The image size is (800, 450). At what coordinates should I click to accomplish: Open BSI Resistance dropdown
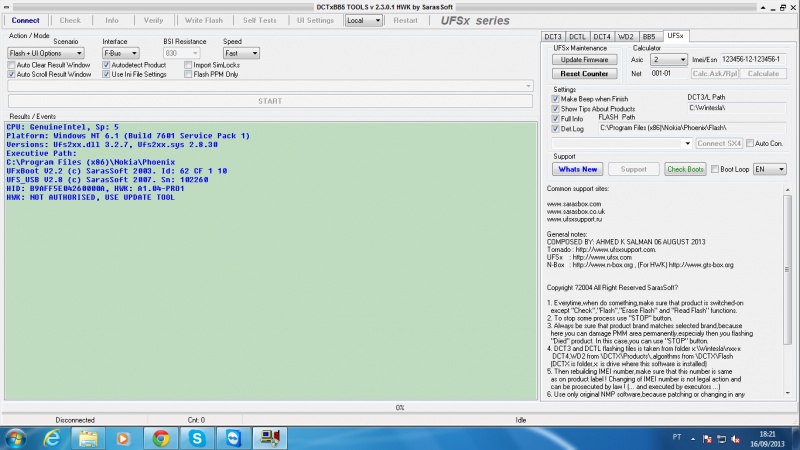click(181, 53)
